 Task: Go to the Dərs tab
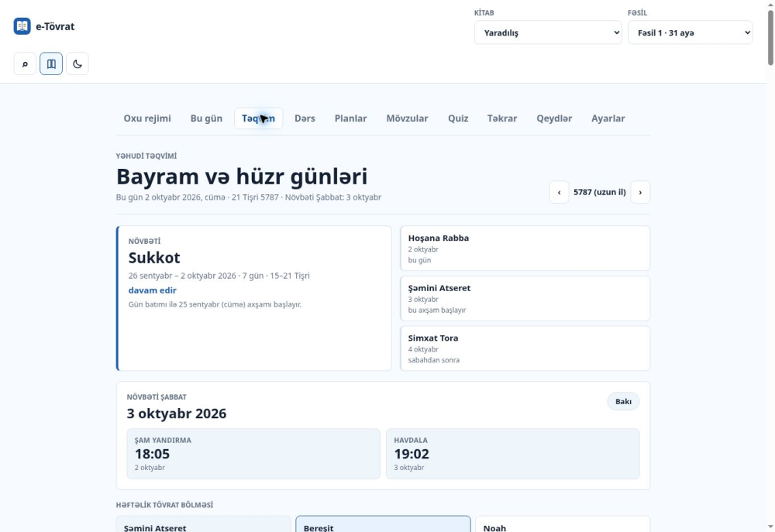click(305, 118)
